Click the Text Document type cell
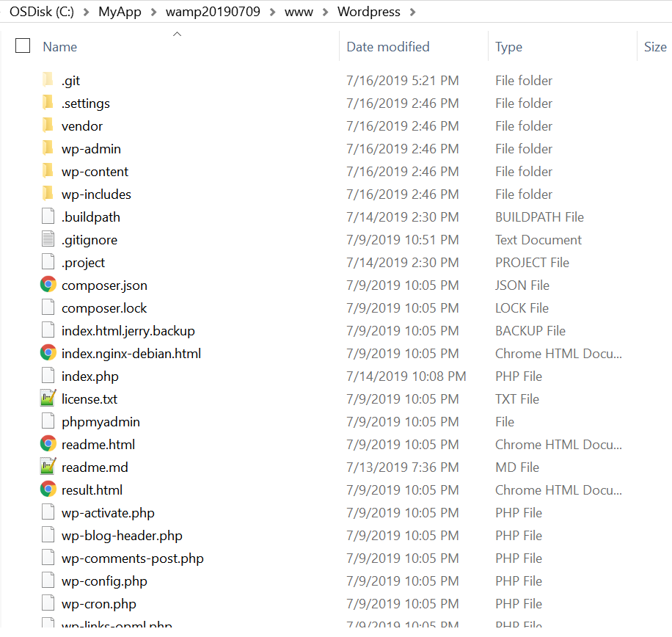 [x=538, y=240]
